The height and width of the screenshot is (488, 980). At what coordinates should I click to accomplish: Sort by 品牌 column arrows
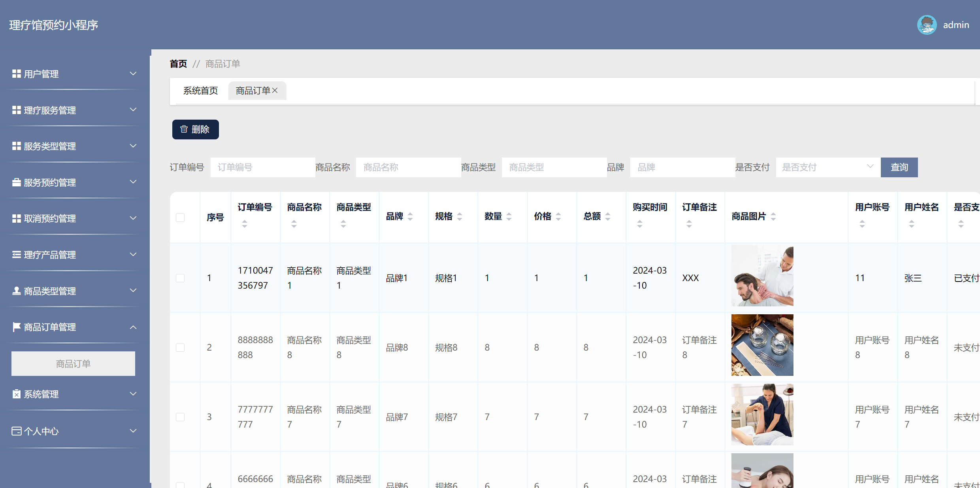tap(410, 216)
